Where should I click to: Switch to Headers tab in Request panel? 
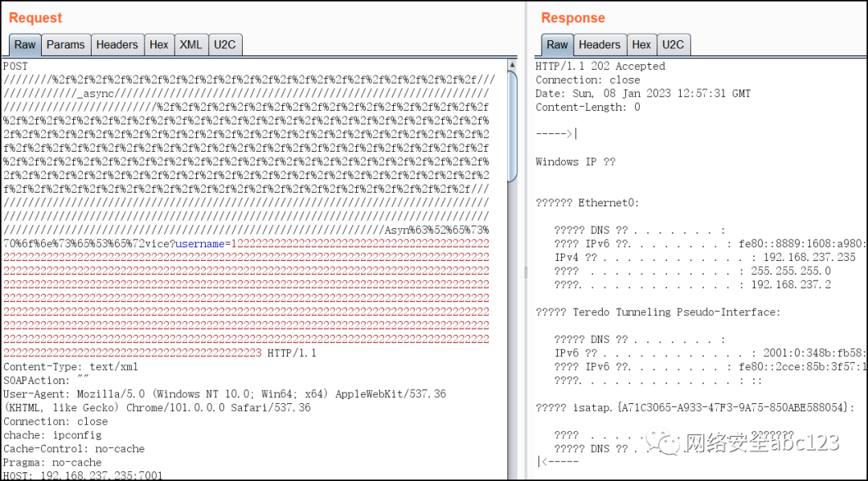[117, 45]
